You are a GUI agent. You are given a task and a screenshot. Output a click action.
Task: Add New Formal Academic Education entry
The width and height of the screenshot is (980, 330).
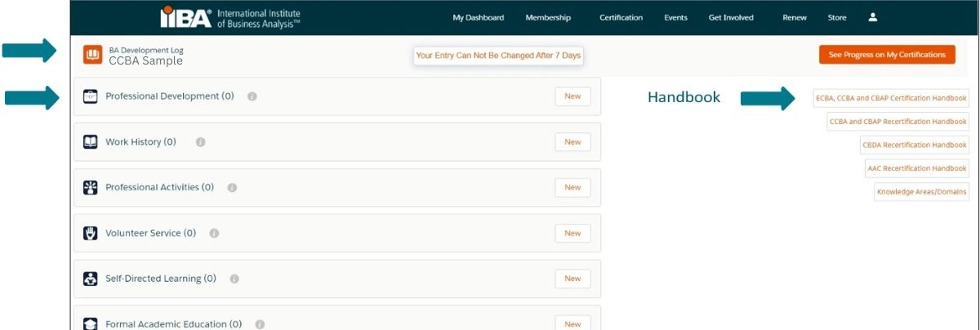(572, 323)
